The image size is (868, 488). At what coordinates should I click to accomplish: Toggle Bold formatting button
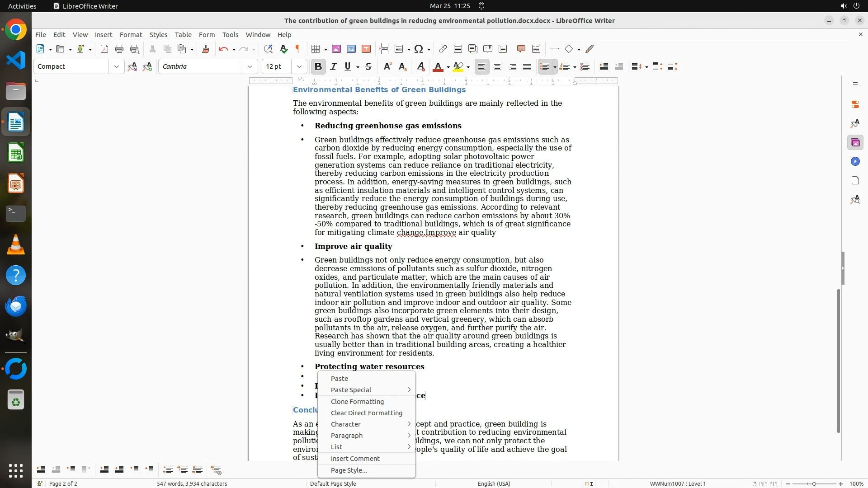tap(318, 66)
